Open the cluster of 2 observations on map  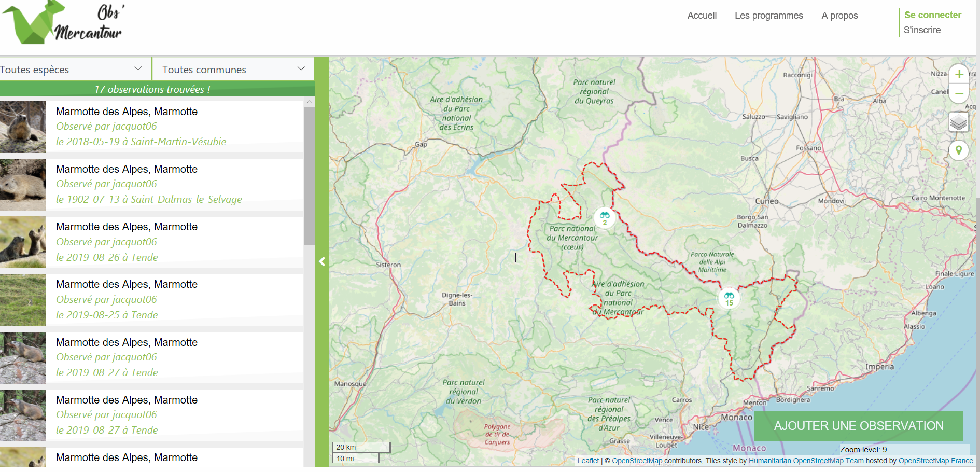(x=605, y=218)
